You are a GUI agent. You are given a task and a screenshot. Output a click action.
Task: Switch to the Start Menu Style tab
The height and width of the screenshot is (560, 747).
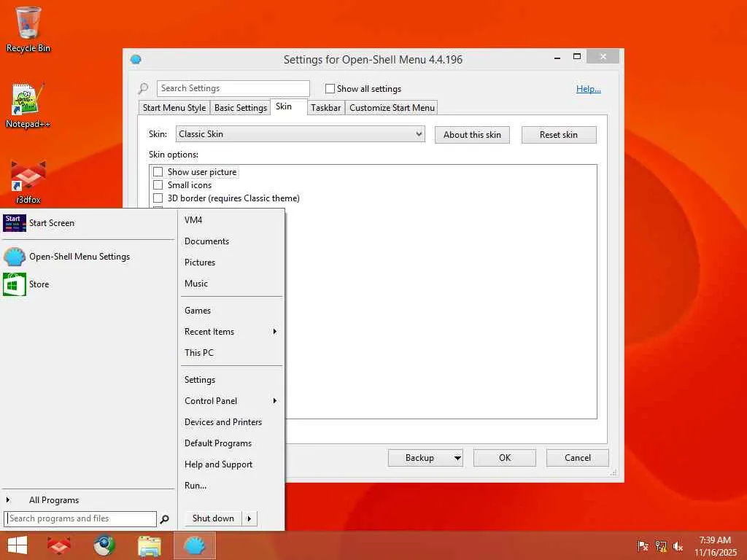pyautogui.click(x=174, y=108)
